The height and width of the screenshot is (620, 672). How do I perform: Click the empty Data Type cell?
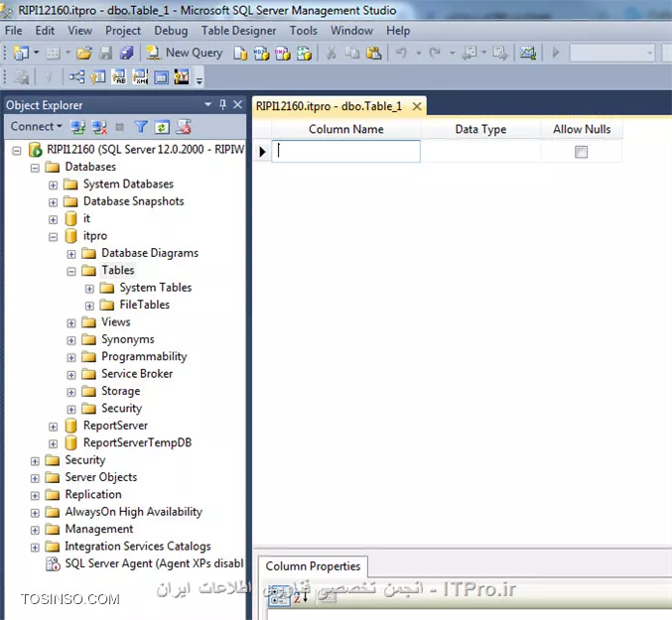tap(480, 151)
